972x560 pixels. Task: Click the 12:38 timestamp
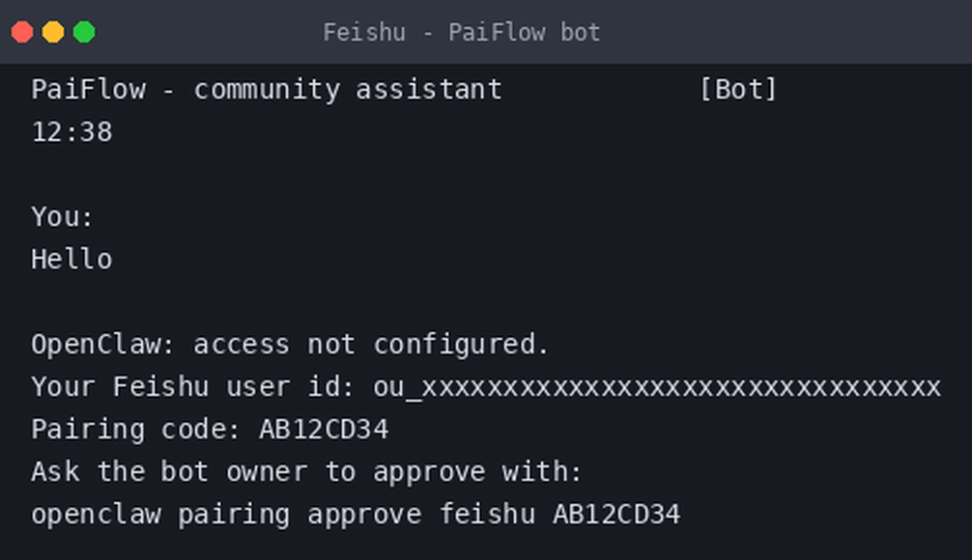71,132
